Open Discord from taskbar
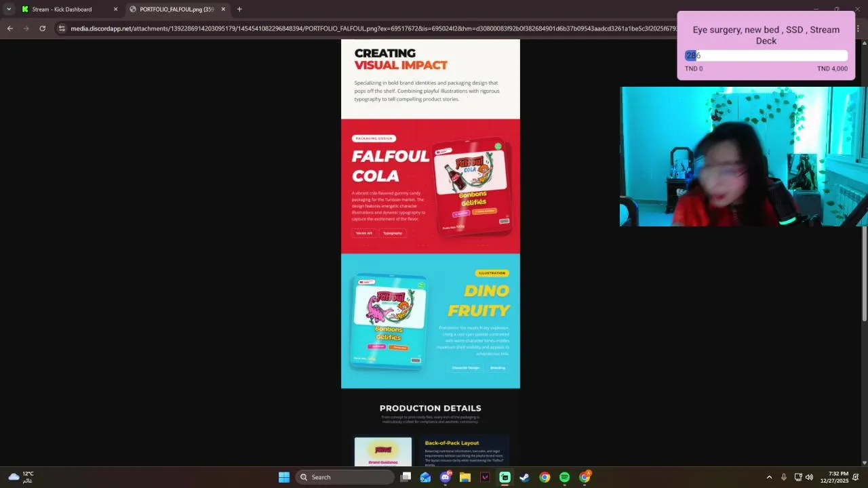Image resolution: width=868 pixels, height=488 pixels. pos(446,477)
